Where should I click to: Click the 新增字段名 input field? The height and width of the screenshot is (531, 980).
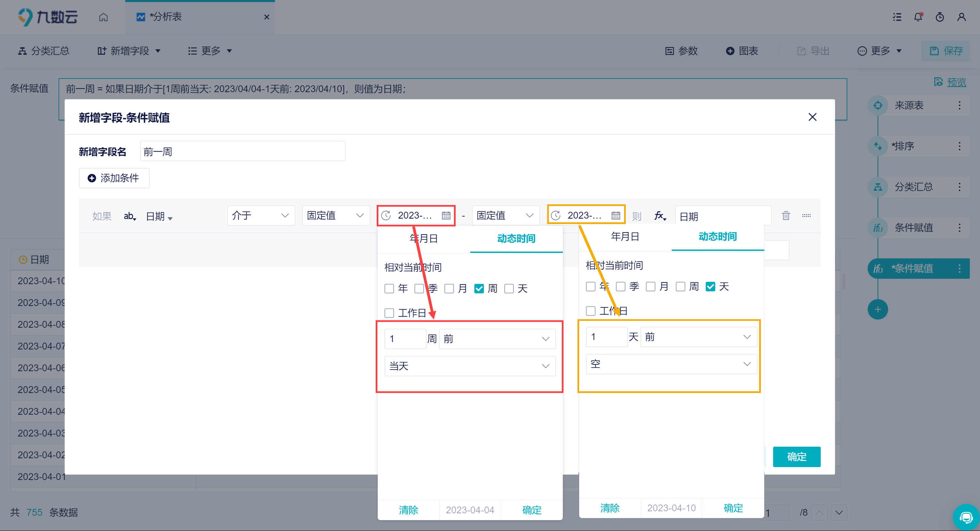(x=243, y=152)
